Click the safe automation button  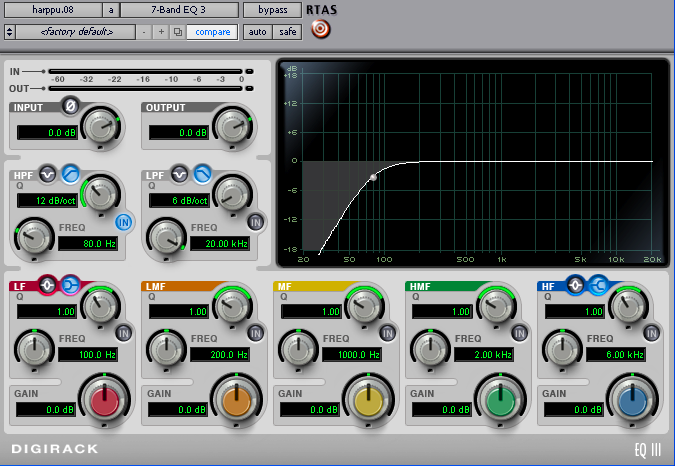click(288, 32)
